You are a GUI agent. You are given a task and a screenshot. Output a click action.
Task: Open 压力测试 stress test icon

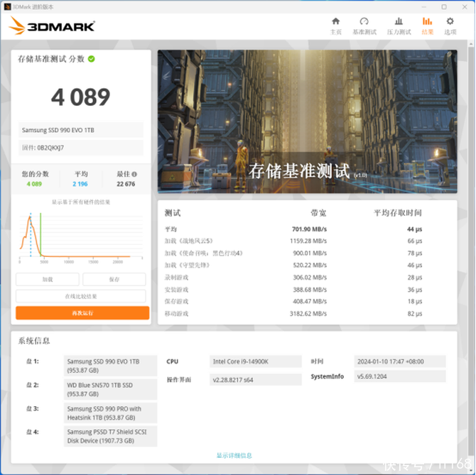pos(398,26)
